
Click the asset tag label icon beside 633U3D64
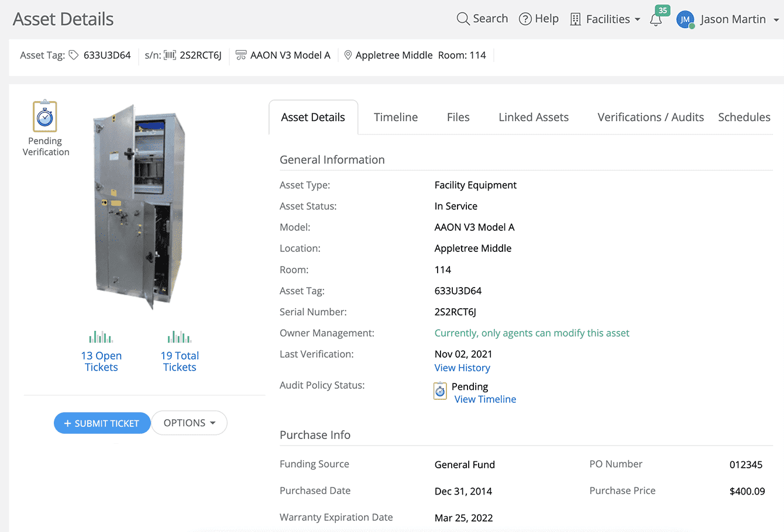[x=73, y=54]
